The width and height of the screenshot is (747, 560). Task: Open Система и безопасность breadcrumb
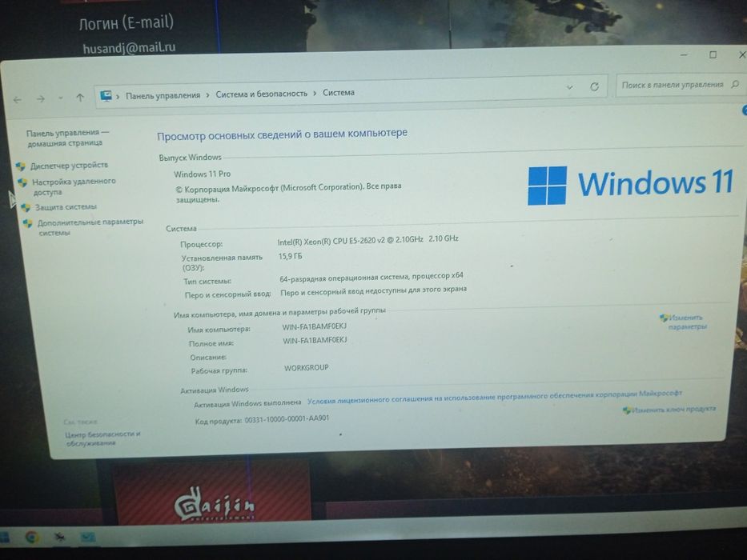point(262,94)
